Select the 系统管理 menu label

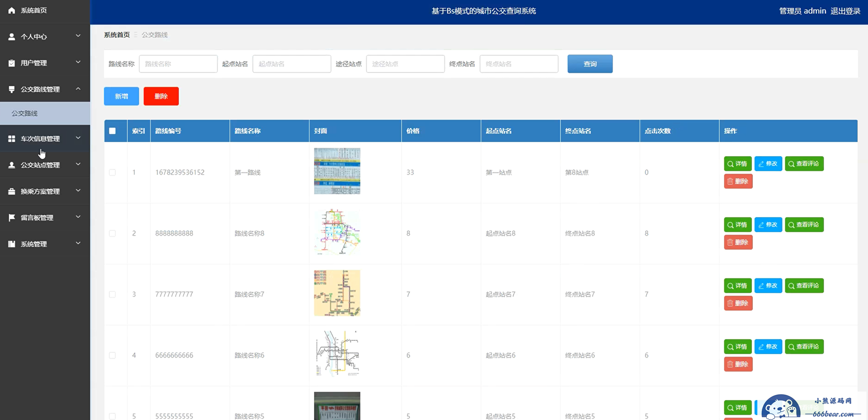pos(34,244)
